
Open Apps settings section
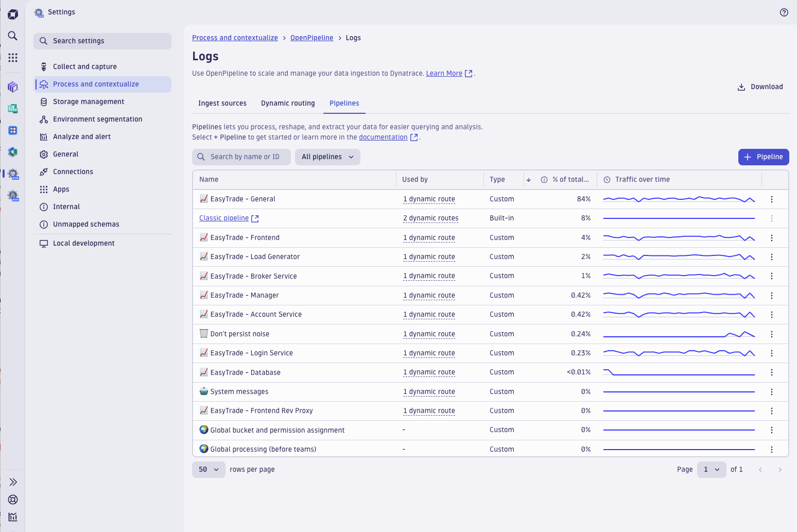(102, 190)
